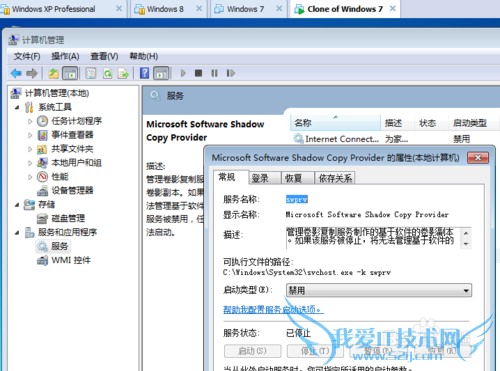Expand the 性能 node arrow
This screenshot has height=371, width=500.
click(30, 177)
